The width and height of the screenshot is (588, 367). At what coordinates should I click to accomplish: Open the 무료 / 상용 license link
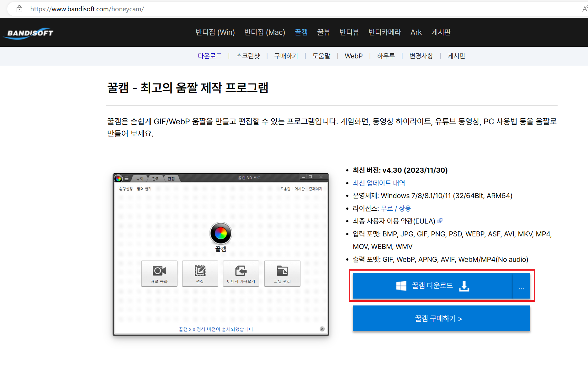(396, 208)
